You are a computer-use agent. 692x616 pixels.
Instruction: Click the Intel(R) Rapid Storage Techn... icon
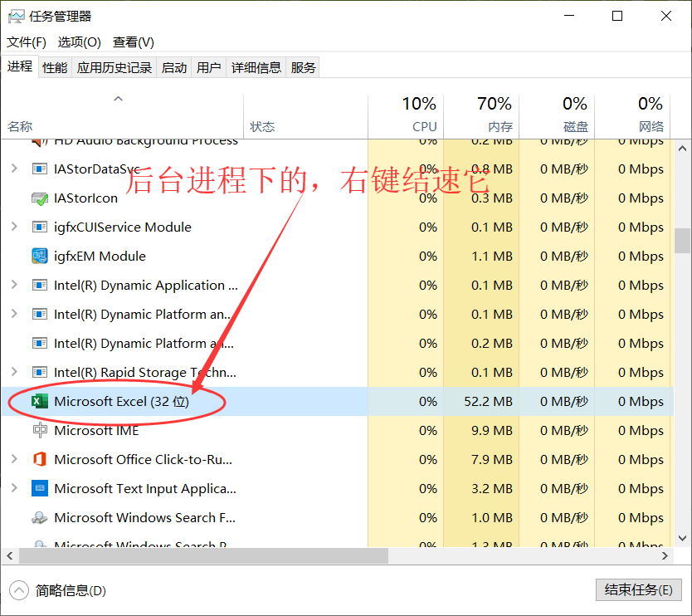point(40,372)
